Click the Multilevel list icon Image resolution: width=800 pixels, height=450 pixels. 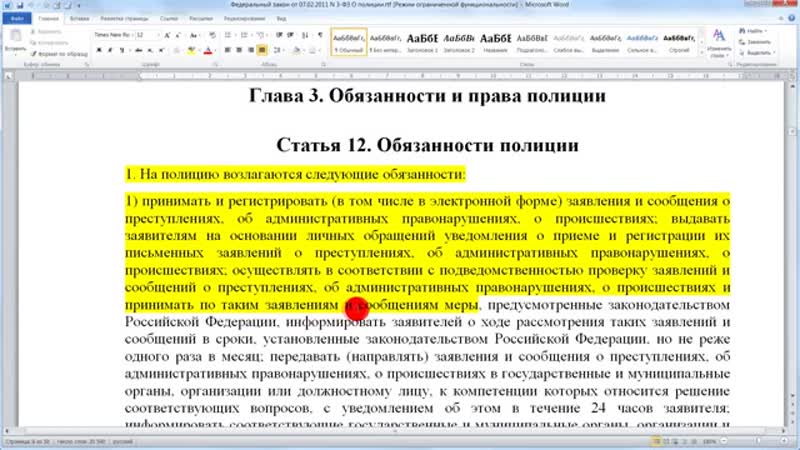(261, 35)
